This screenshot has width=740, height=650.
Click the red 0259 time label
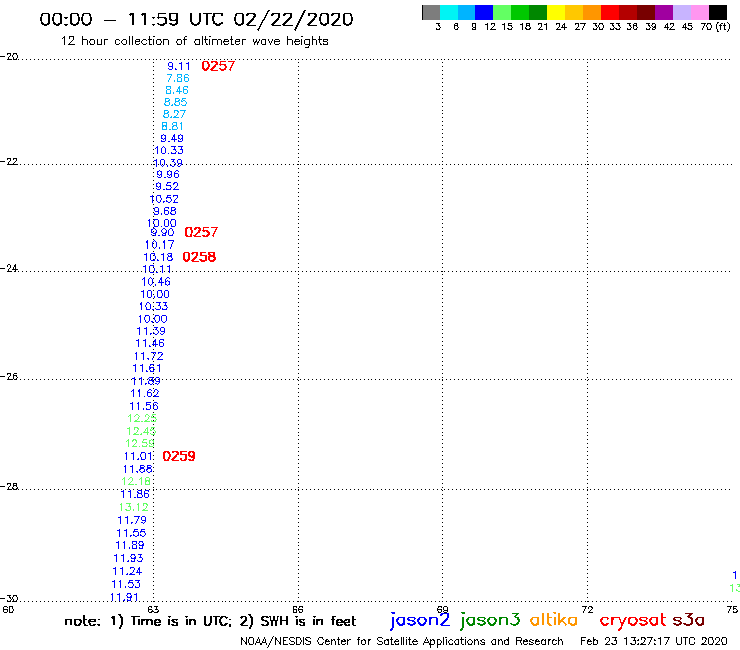pyautogui.click(x=179, y=456)
